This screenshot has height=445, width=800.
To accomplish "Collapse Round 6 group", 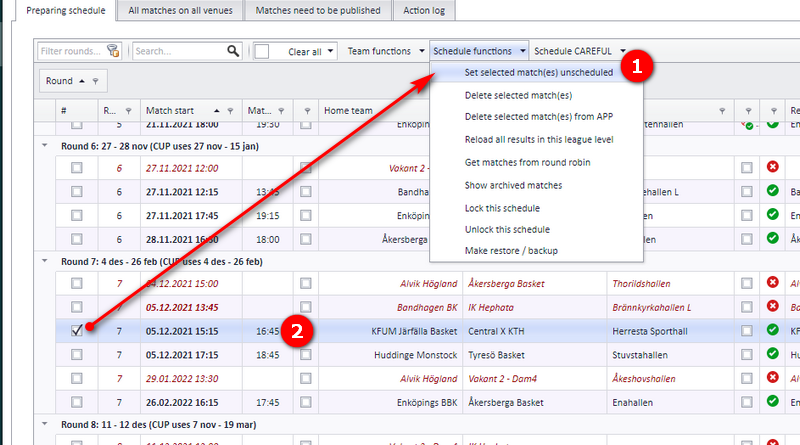I will pos(45,146).
